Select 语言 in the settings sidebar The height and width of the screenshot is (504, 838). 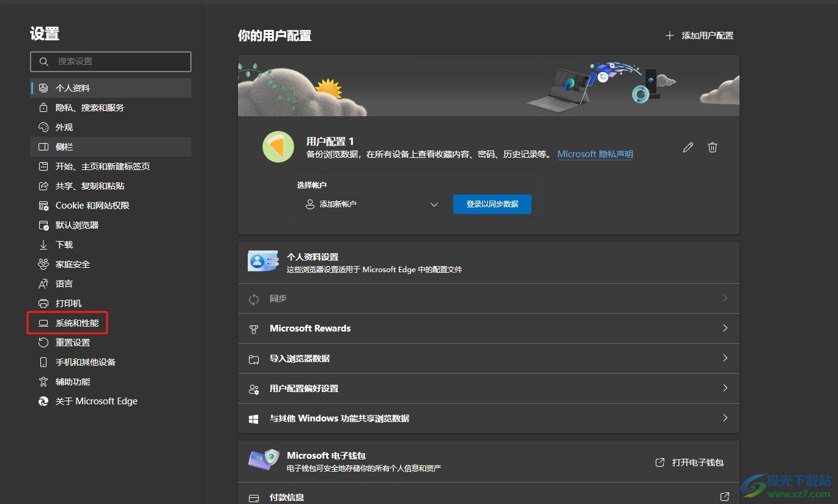[x=111, y=284]
